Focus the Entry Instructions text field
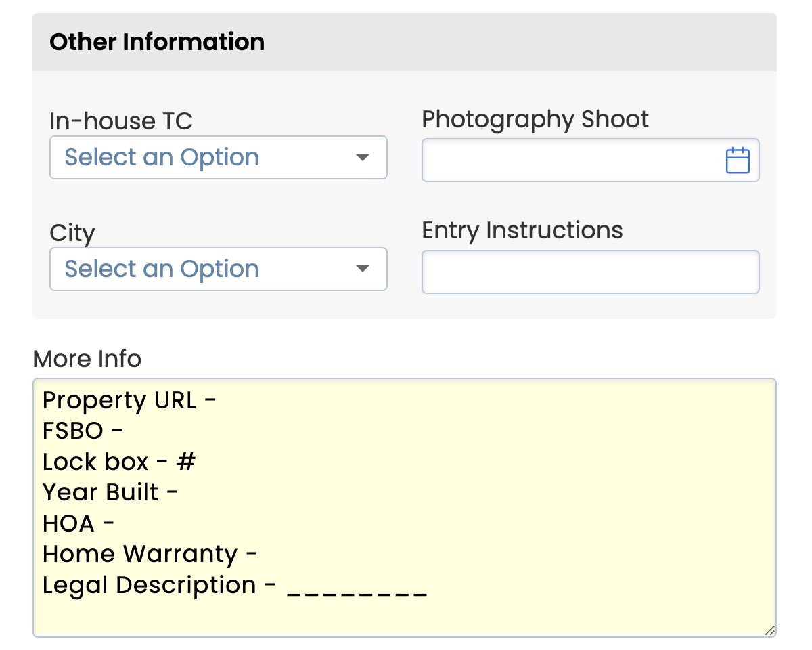The height and width of the screenshot is (650, 812). tap(590, 272)
